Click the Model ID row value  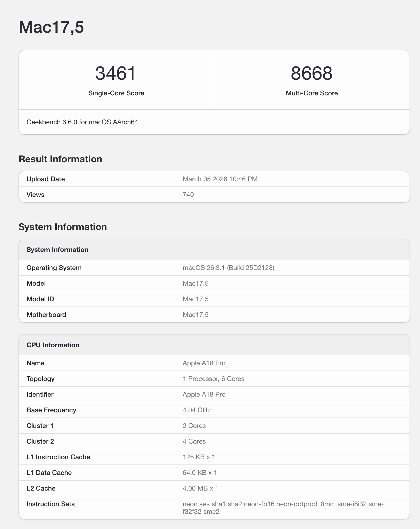(195, 299)
